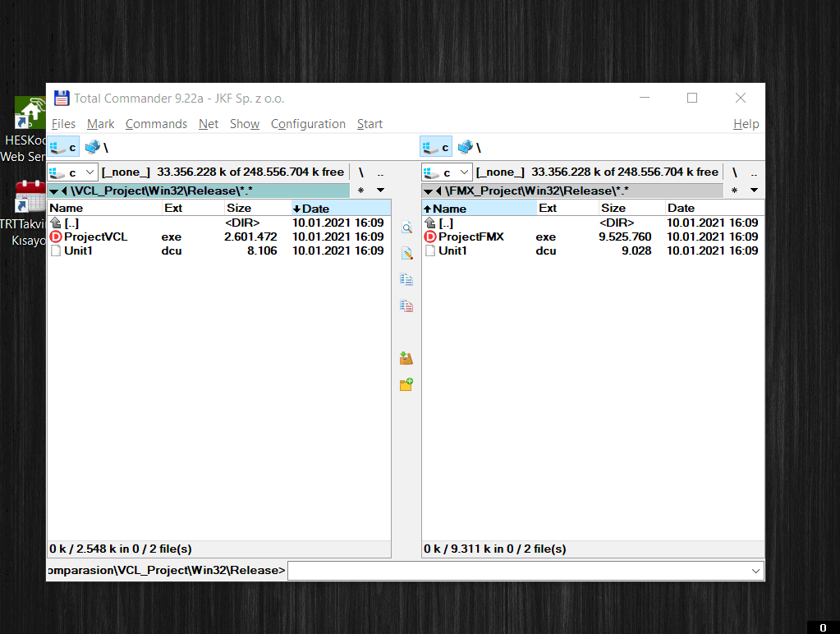Screen dimensions: 840x634
Task: Open the Commands menu
Action: point(157,124)
